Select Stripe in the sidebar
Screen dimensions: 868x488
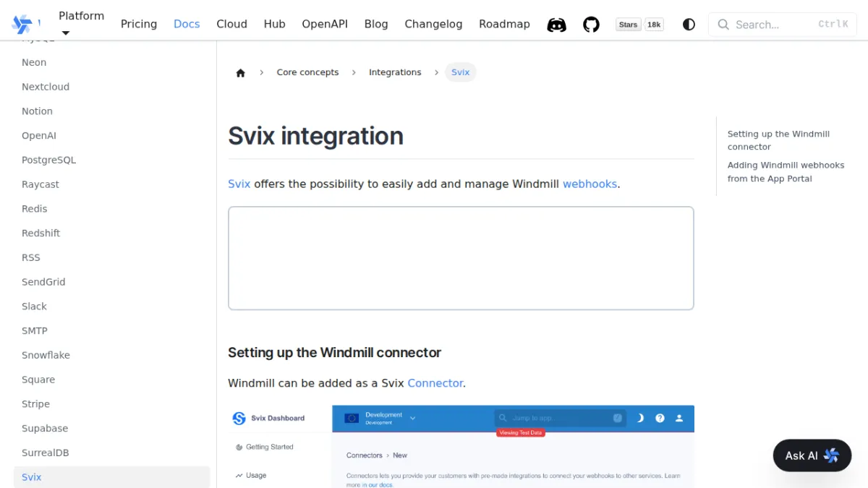35,404
